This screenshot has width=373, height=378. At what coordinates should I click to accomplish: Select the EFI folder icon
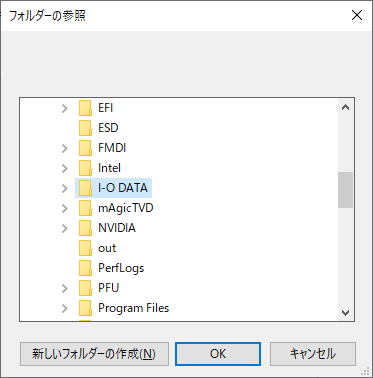click(x=85, y=108)
